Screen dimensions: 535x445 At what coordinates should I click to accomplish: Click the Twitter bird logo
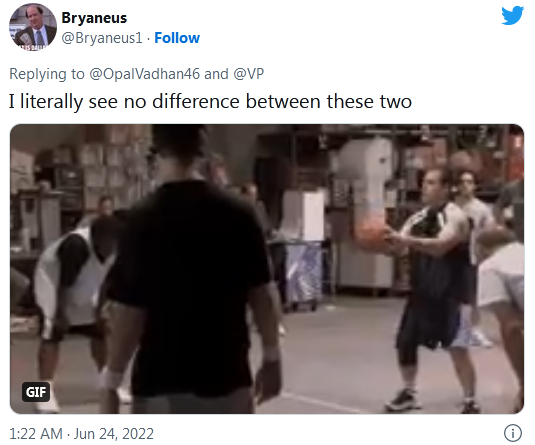pos(512,15)
